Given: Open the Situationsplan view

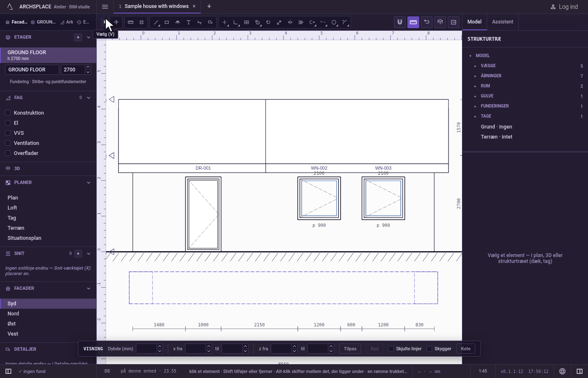Looking at the screenshot, I should 48,238.
